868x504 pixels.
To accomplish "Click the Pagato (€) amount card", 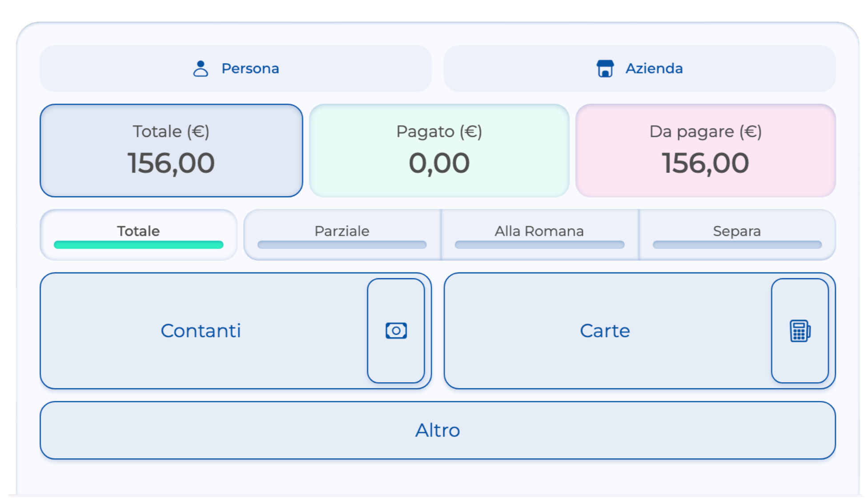I will tap(439, 150).
